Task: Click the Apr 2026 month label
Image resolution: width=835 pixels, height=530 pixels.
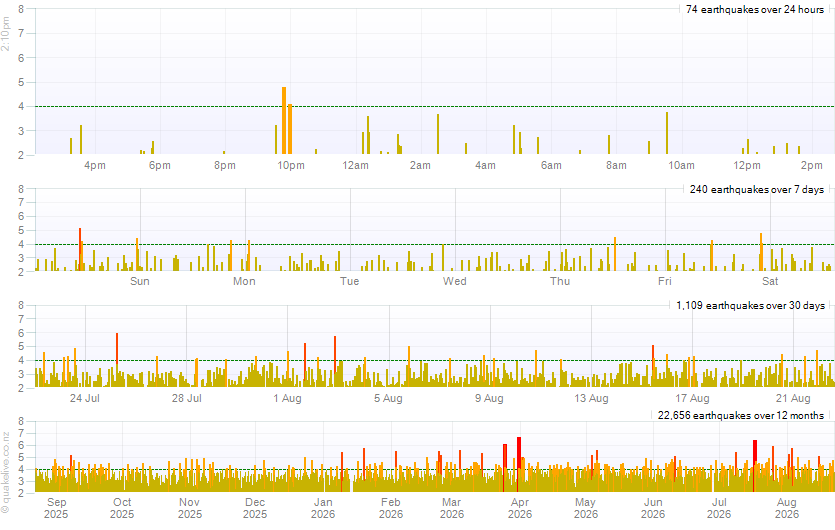Action: [520, 508]
